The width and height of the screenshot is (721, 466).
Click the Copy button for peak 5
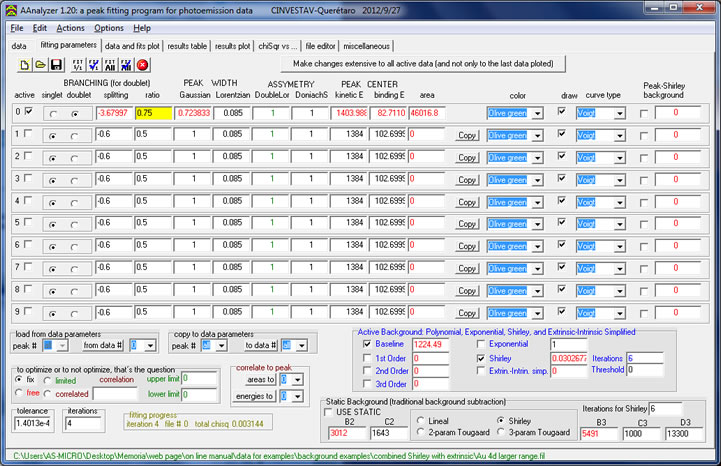pos(467,223)
